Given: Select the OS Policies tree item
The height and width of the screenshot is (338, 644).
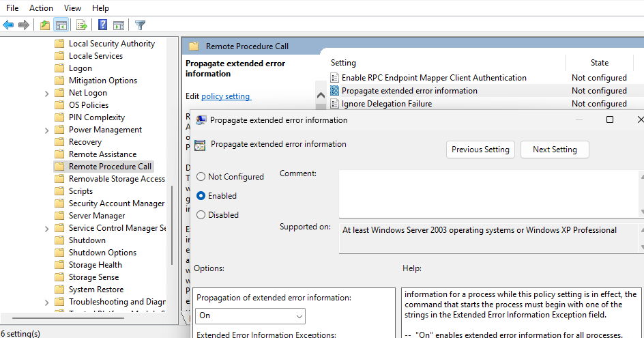Looking at the screenshot, I should [x=89, y=105].
